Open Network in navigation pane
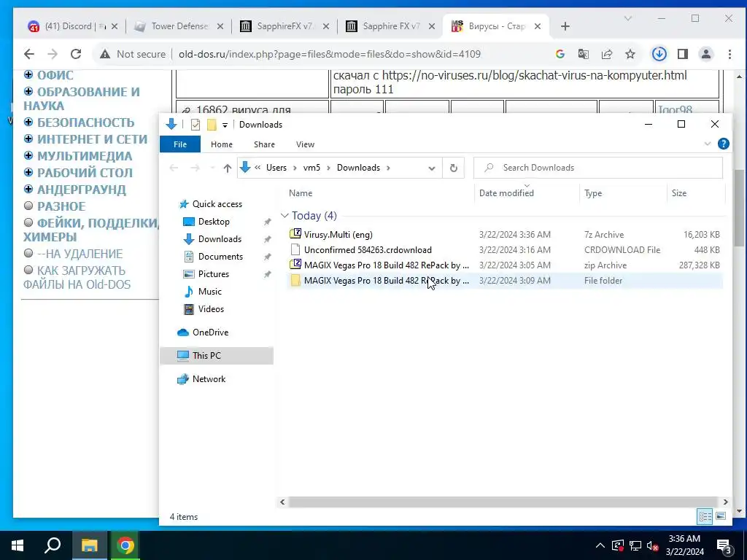 click(x=209, y=379)
